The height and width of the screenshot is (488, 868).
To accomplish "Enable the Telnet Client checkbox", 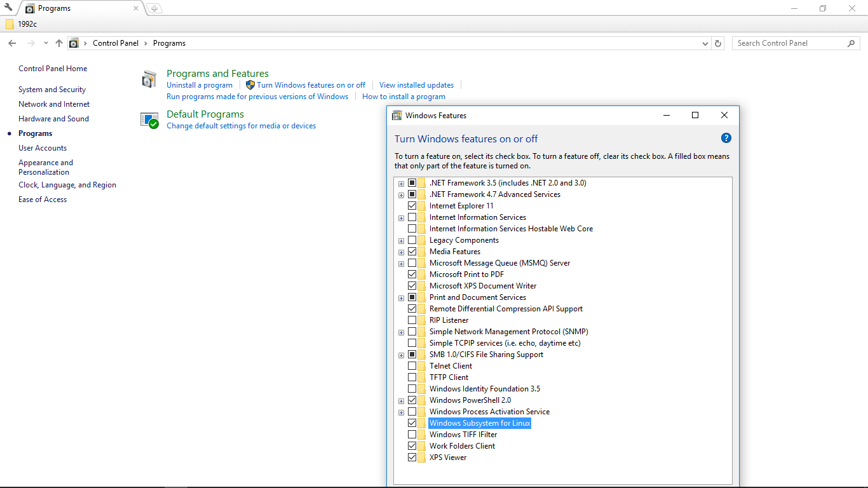I will (x=412, y=365).
